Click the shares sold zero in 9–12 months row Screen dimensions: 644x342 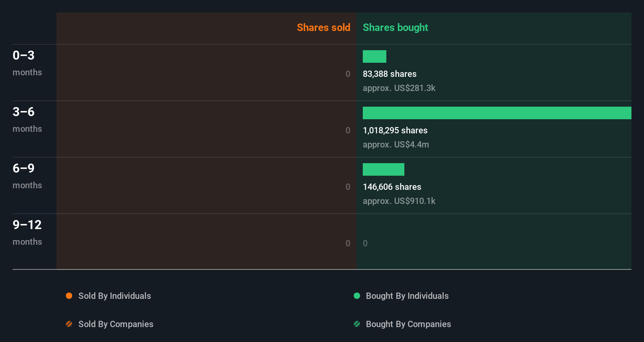click(348, 243)
